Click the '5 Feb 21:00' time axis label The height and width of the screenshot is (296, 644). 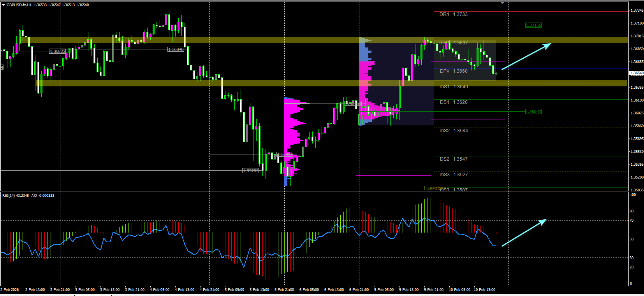(x=284, y=290)
